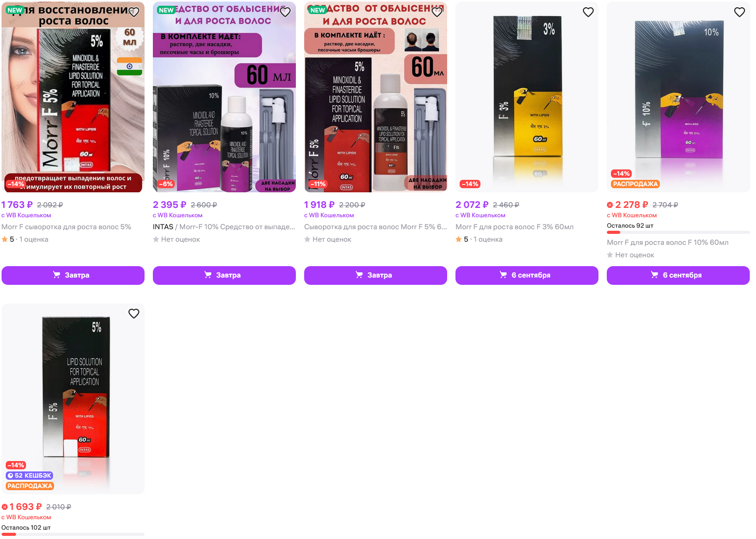
Task: Add 2 395 ₽ Morr-F 10% to cart
Action: 224,275
